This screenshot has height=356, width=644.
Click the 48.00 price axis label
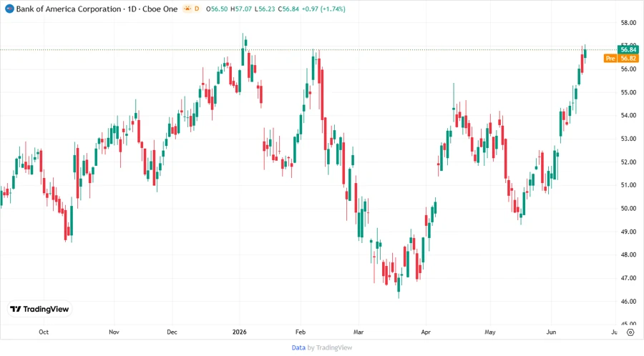click(628, 255)
